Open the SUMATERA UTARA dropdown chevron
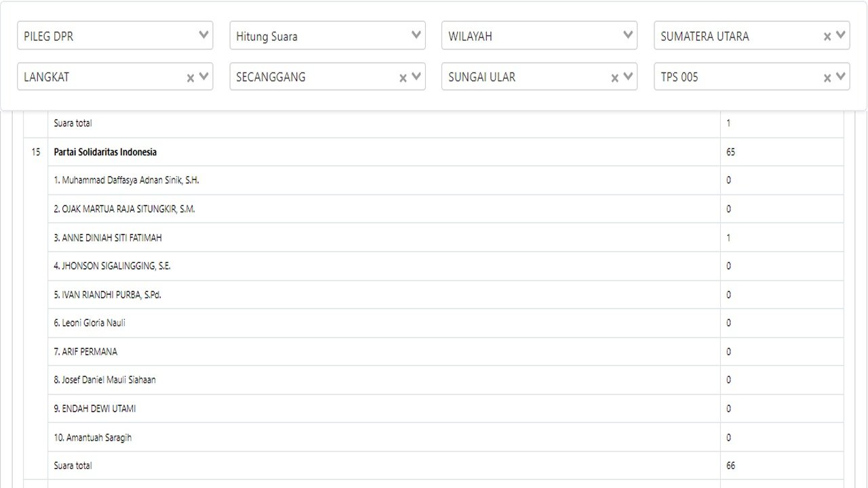This screenshot has width=868, height=488. [x=841, y=35]
